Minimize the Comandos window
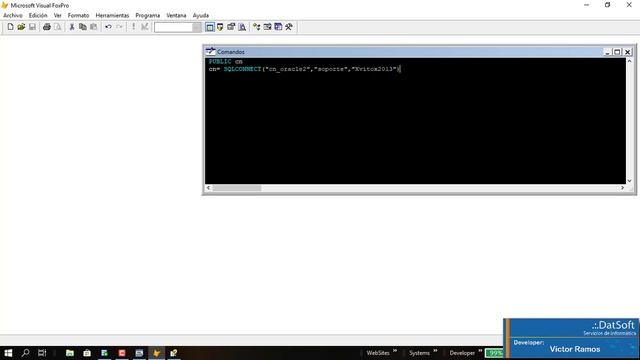 (x=607, y=52)
